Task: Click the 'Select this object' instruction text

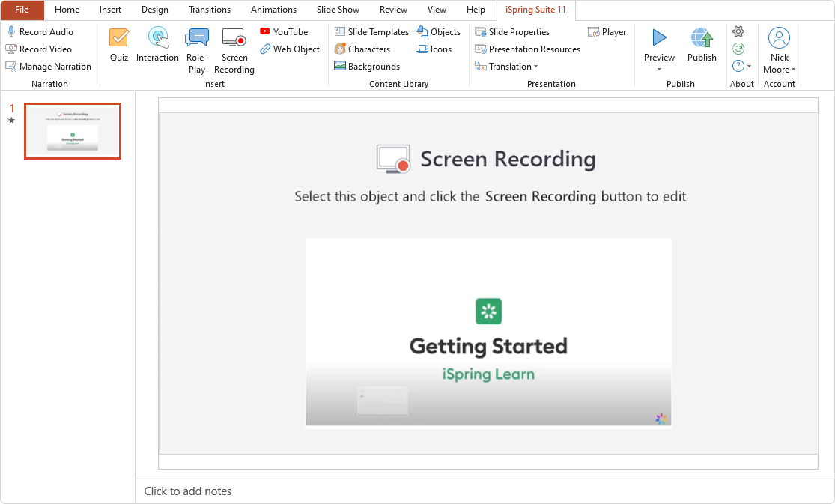Action: pyautogui.click(x=491, y=197)
